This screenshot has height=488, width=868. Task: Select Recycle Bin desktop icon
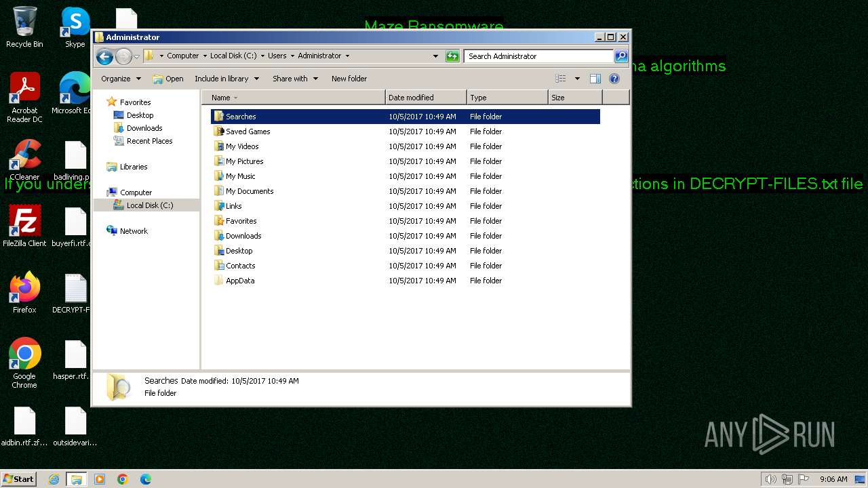coord(24,28)
